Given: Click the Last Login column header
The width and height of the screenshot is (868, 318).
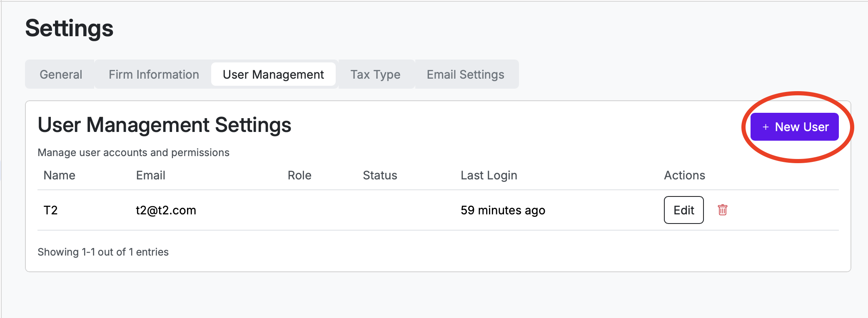Looking at the screenshot, I should 489,175.
